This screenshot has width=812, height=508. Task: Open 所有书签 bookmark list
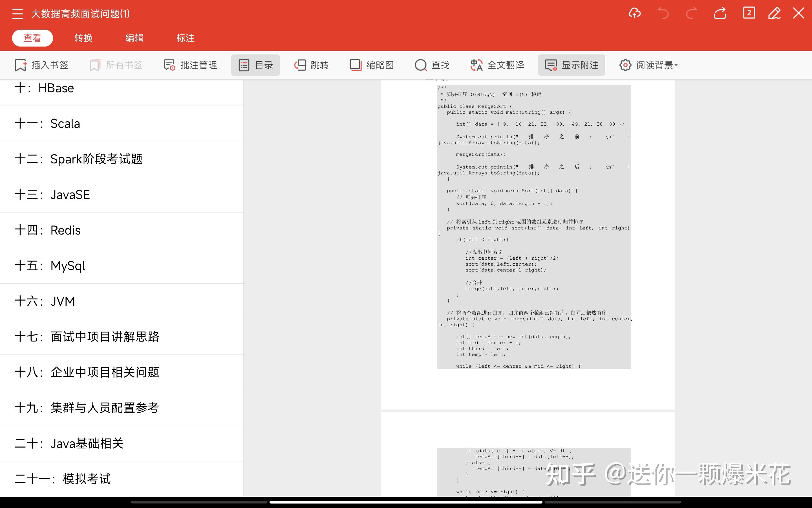point(116,65)
